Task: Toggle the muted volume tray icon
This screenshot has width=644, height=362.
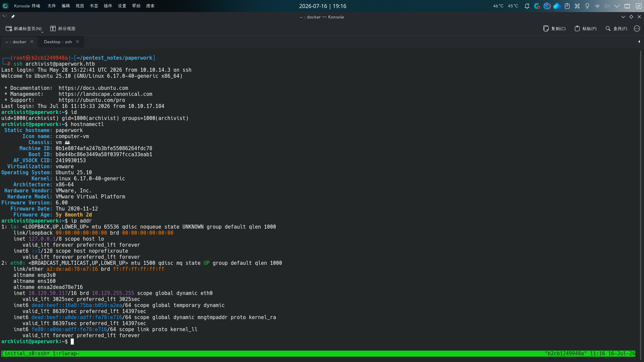Action: (607, 6)
